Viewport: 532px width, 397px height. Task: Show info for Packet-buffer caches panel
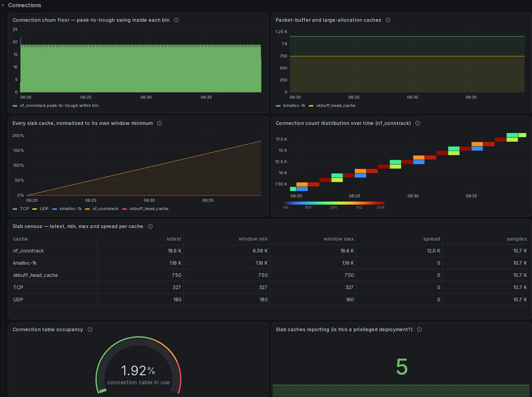click(388, 20)
